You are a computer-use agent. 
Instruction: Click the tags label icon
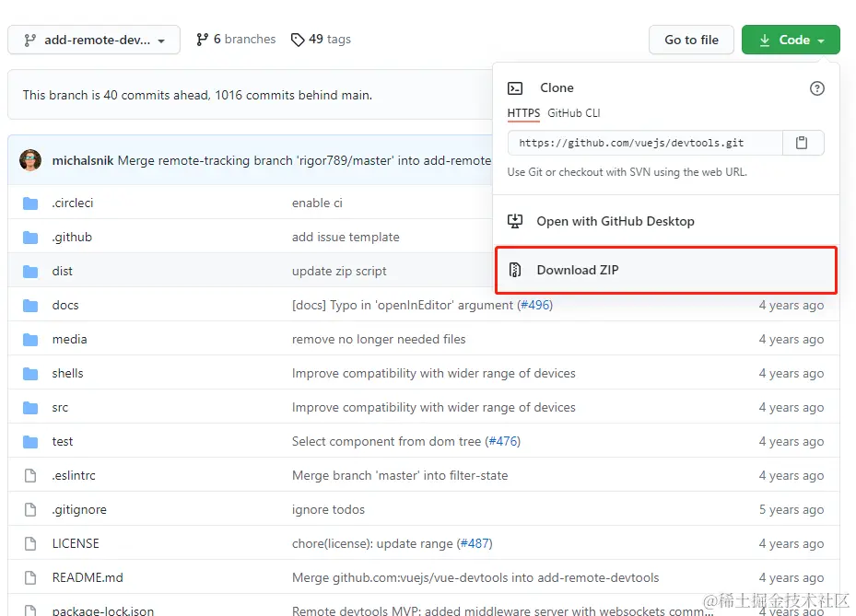point(298,40)
